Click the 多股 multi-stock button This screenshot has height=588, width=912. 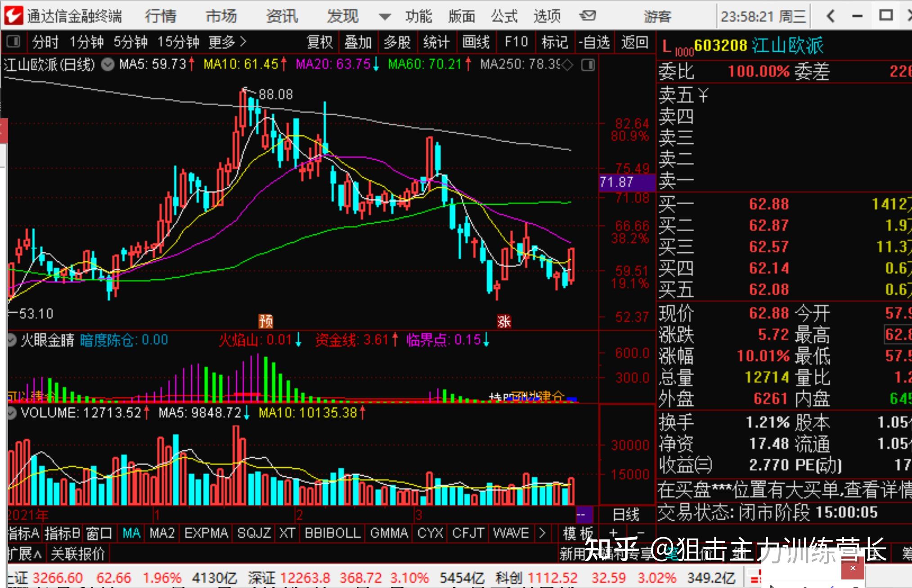397,42
